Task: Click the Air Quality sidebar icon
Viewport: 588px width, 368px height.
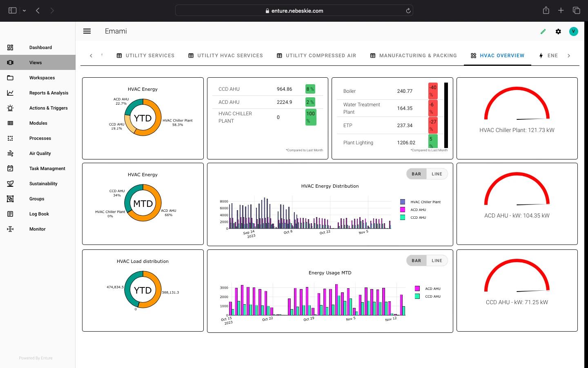Action: (x=10, y=153)
